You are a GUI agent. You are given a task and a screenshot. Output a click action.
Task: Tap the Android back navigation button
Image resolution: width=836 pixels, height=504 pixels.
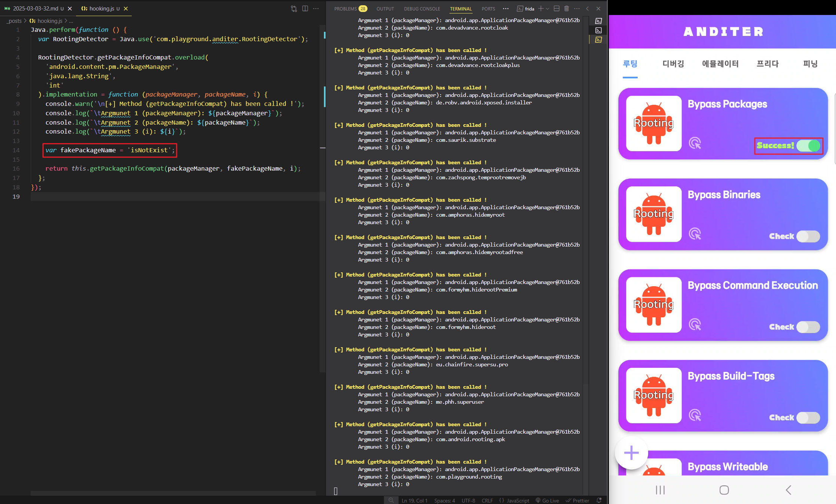(x=788, y=490)
